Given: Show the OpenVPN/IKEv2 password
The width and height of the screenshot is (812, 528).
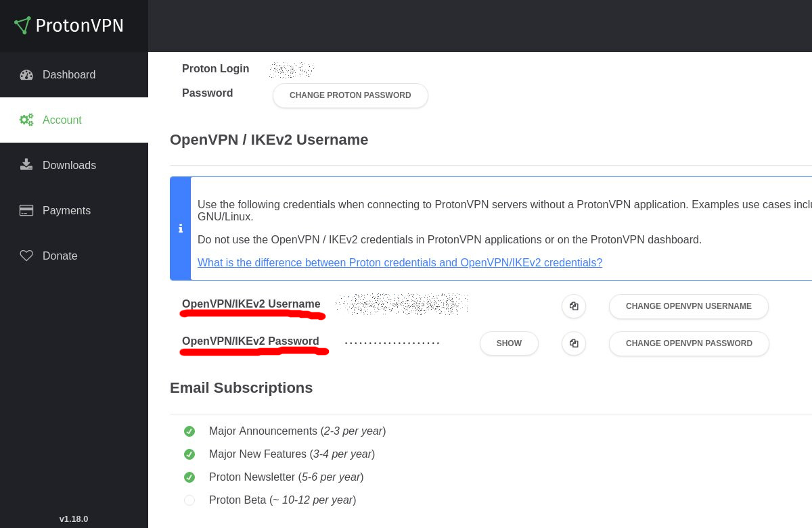Looking at the screenshot, I should [x=509, y=343].
